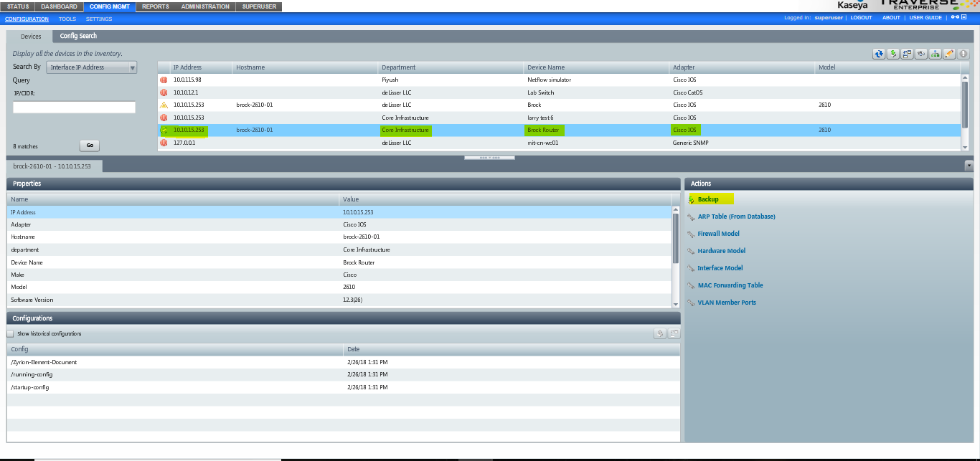Viewport: 980px width, 461px height.
Task: Open the Hardware Model action
Action: (x=722, y=251)
